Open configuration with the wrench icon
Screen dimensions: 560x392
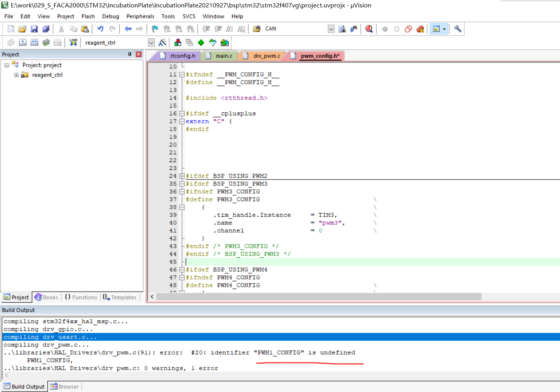click(457, 29)
